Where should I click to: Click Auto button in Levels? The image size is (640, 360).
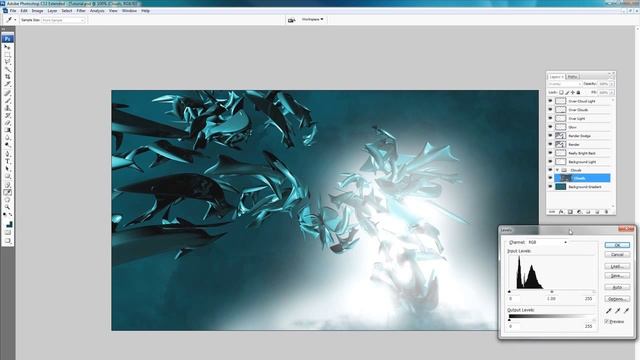tap(617, 287)
